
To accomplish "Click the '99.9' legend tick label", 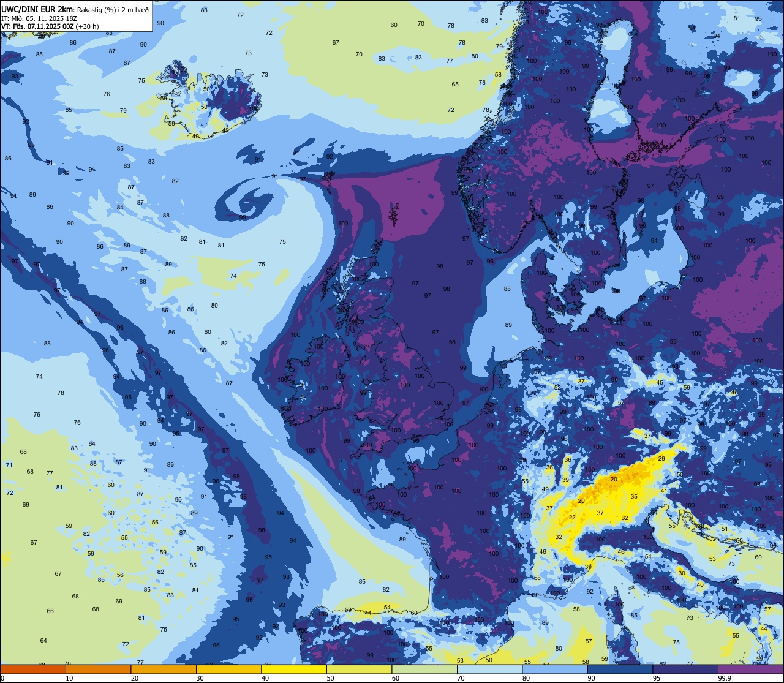I will click(725, 678).
